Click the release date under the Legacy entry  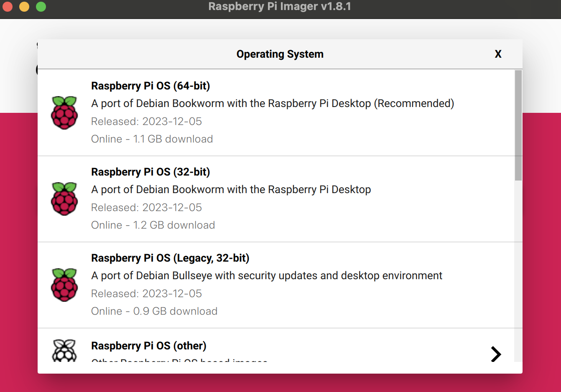(x=146, y=293)
